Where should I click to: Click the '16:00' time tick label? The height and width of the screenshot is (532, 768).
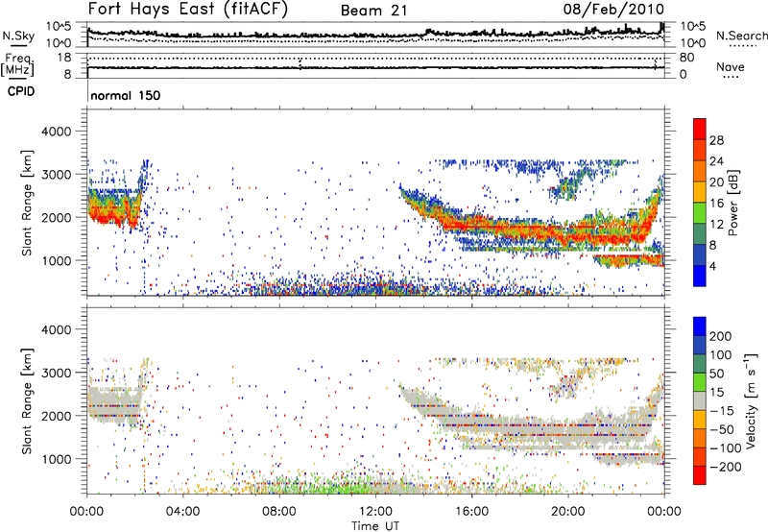pos(471,512)
